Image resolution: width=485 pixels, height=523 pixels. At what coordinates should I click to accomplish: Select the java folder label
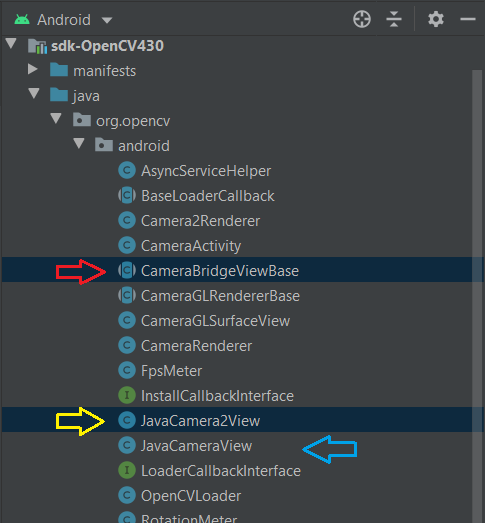click(x=86, y=96)
